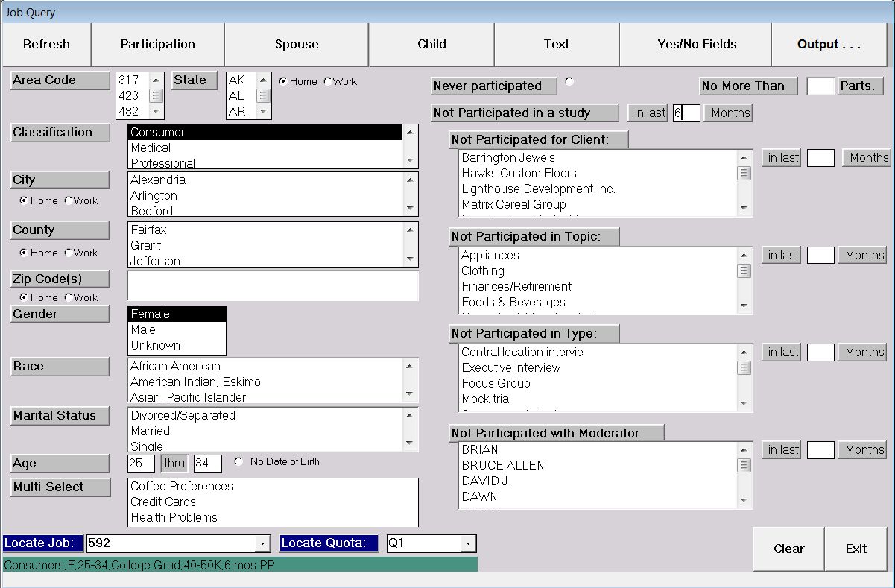Click scroll-up arrow of the Area Code list
The width and height of the screenshot is (895, 588).
point(156,80)
